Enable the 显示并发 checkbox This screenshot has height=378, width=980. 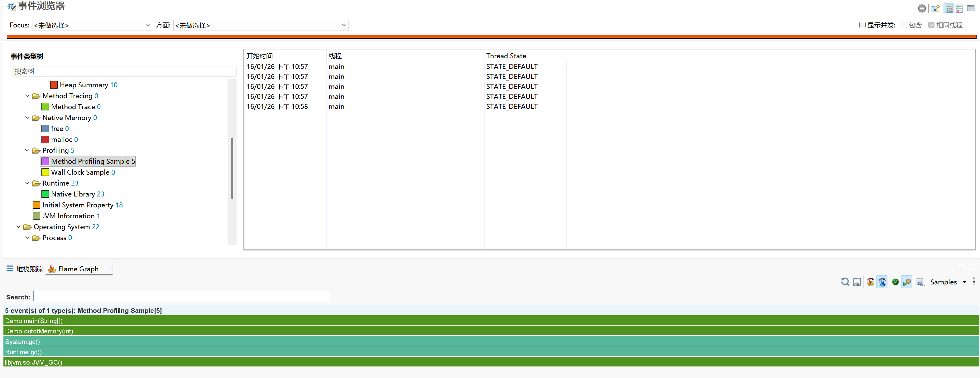click(862, 25)
